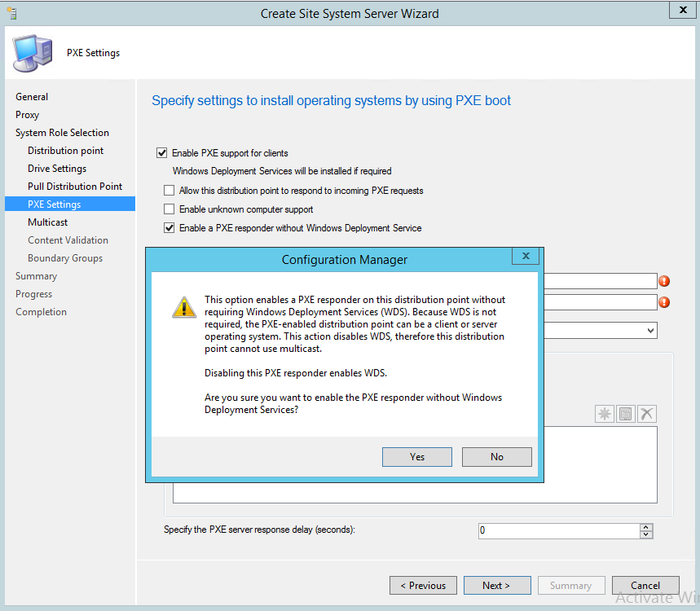Click the down arrow of the delay spinner
This screenshot has width=700, height=611.
pos(645,534)
